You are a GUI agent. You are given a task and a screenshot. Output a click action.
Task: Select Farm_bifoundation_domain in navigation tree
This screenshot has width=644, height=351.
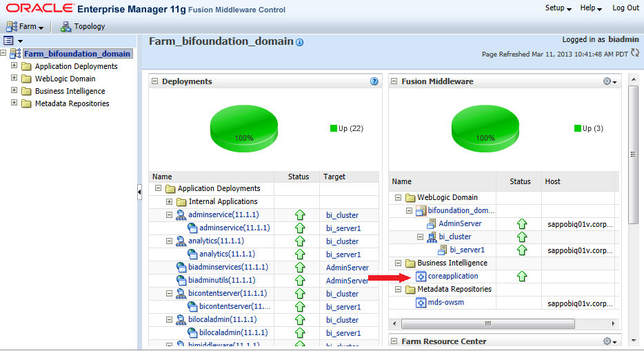pos(77,54)
